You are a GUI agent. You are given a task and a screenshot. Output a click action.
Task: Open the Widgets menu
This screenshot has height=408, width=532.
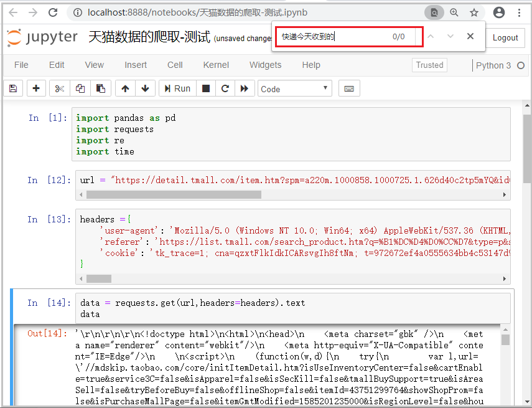click(265, 65)
